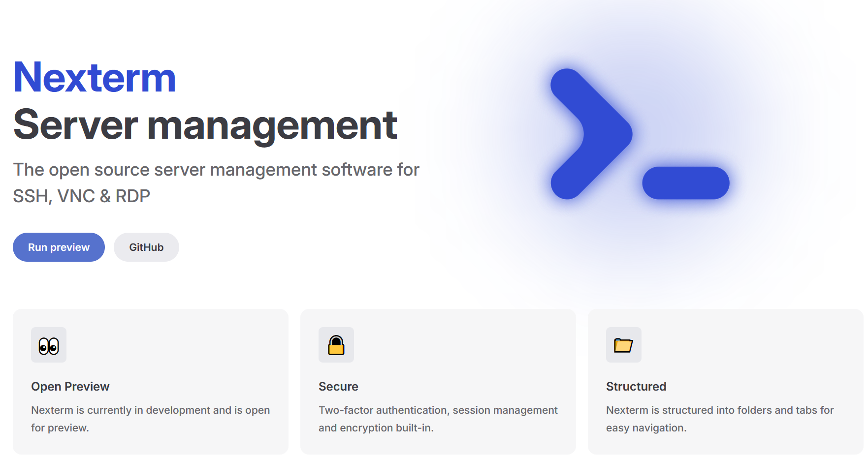Select the Secure heading text
The image size is (868, 458).
338,386
